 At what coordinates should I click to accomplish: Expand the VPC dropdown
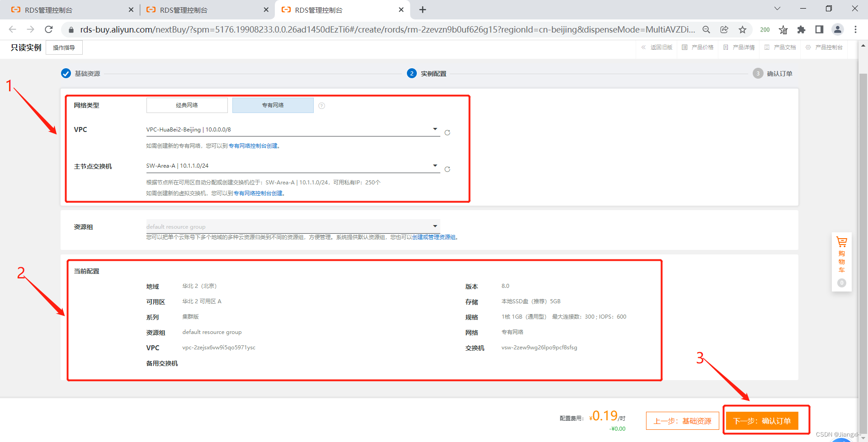pos(293,130)
